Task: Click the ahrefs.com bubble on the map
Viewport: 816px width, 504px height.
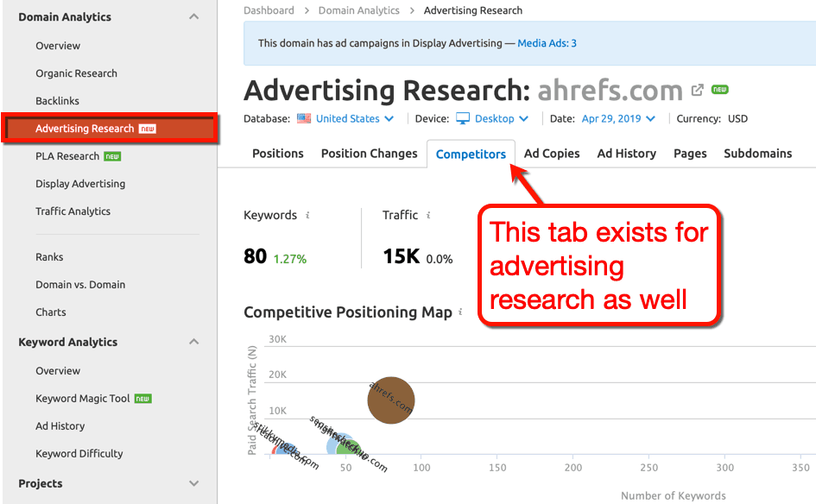Action: (390, 400)
